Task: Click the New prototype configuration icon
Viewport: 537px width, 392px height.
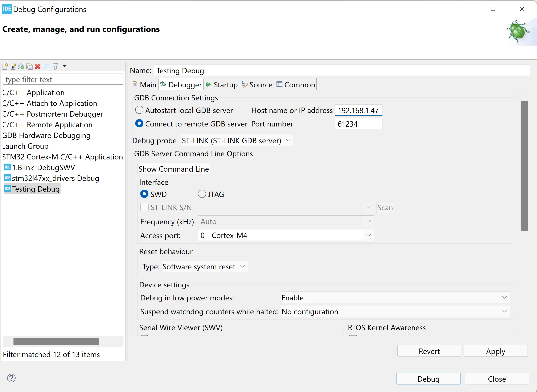Action: 13,66
